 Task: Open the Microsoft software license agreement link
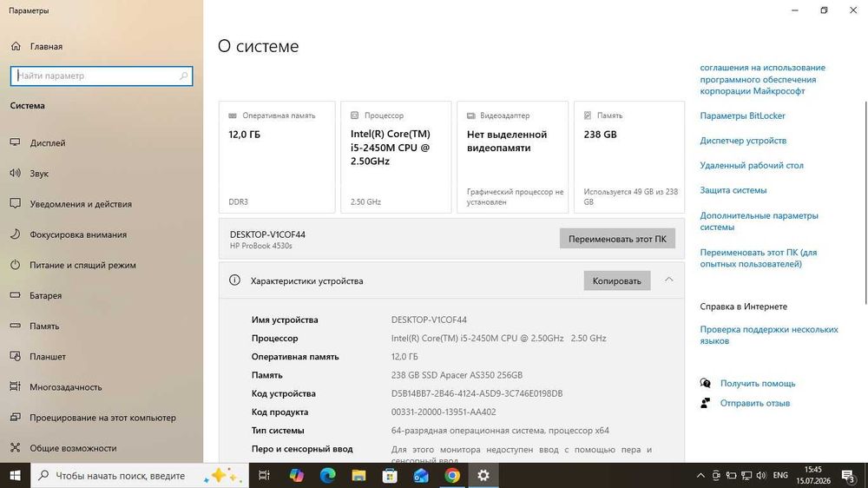[x=762, y=79]
